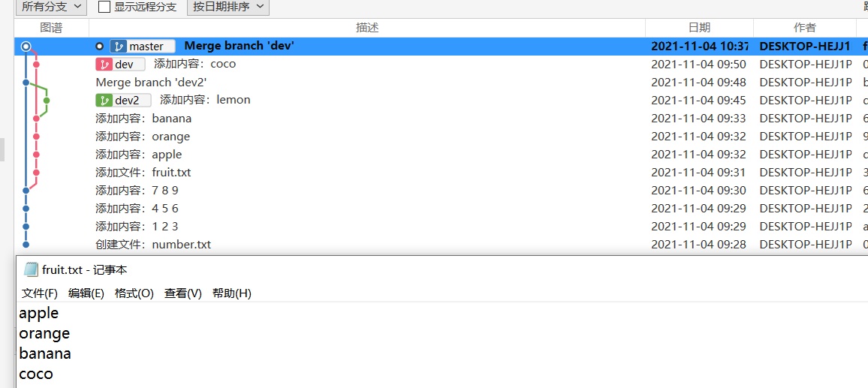Image resolution: width=868 pixels, height=388 pixels.
Task: Click the red graph node of coco commit
Action: coord(36,65)
